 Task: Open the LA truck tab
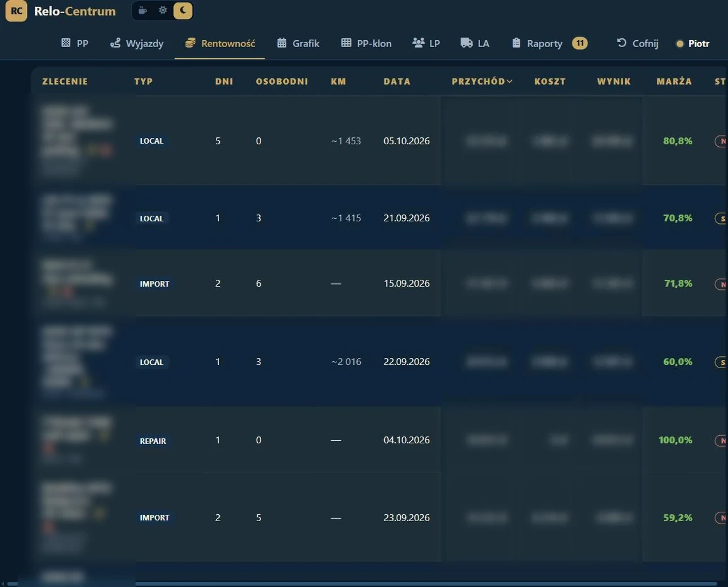tap(474, 43)
